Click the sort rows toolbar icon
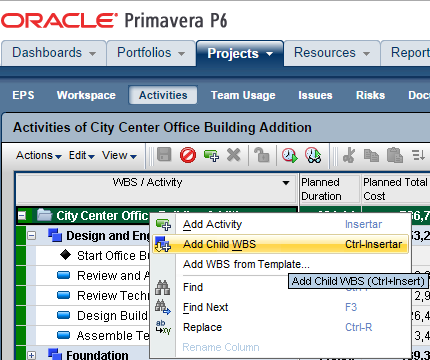This screenshot has width=430, height=360. point(418,155)
